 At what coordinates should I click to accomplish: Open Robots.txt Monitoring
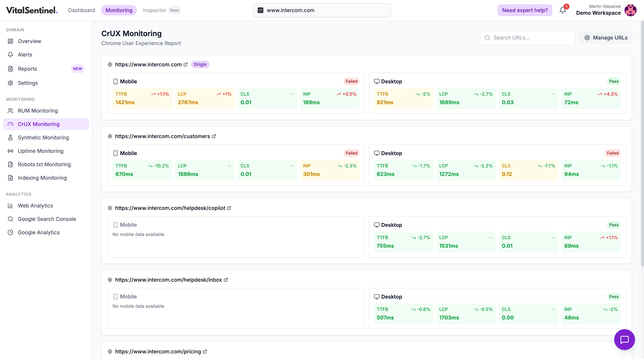(x=44, y=164)
